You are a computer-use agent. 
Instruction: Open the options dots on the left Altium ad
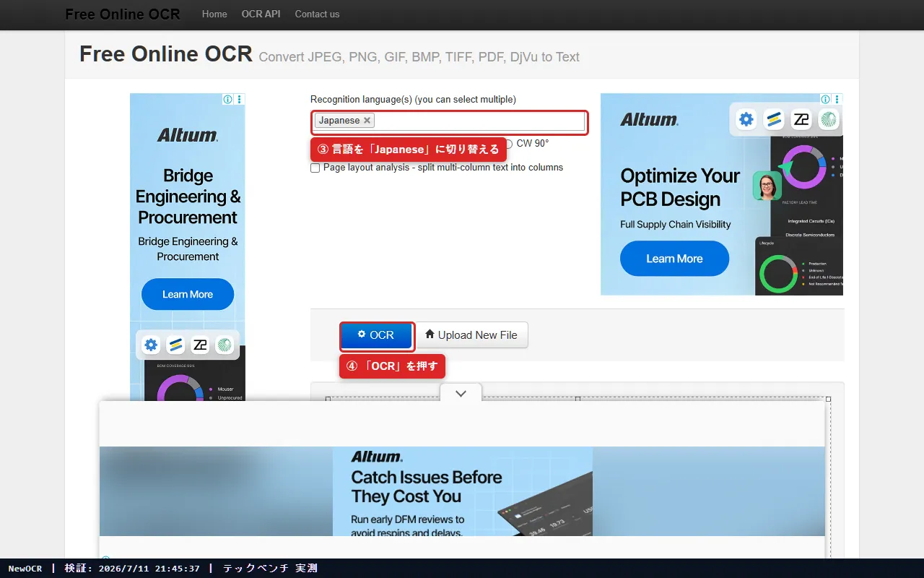point(240,99)
